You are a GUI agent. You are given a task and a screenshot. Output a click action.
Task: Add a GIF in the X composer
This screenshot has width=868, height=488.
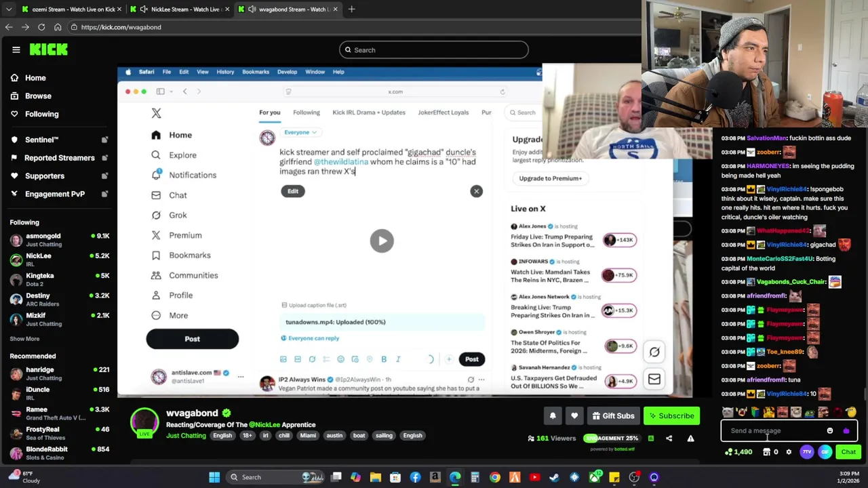pos(298,359)
